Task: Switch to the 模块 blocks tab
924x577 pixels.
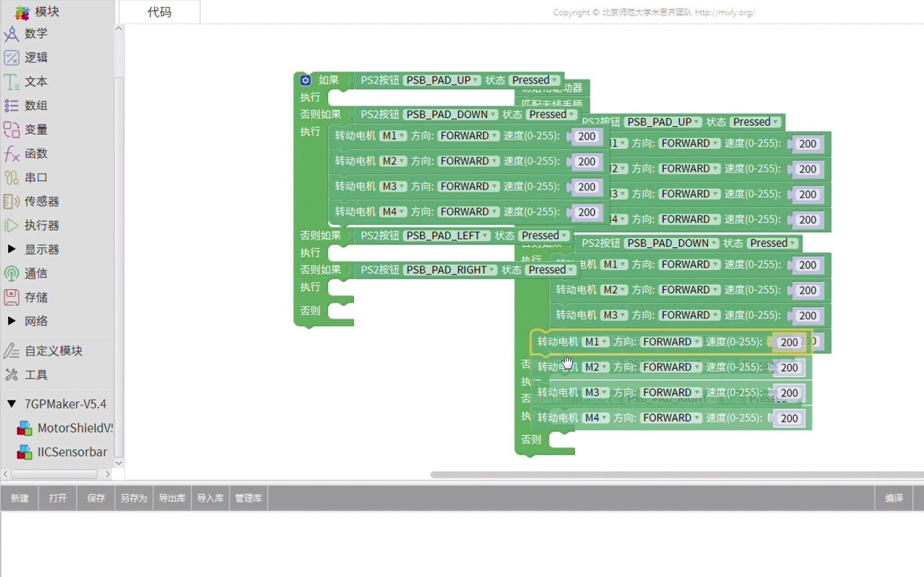Action: (x=47, y=12)
